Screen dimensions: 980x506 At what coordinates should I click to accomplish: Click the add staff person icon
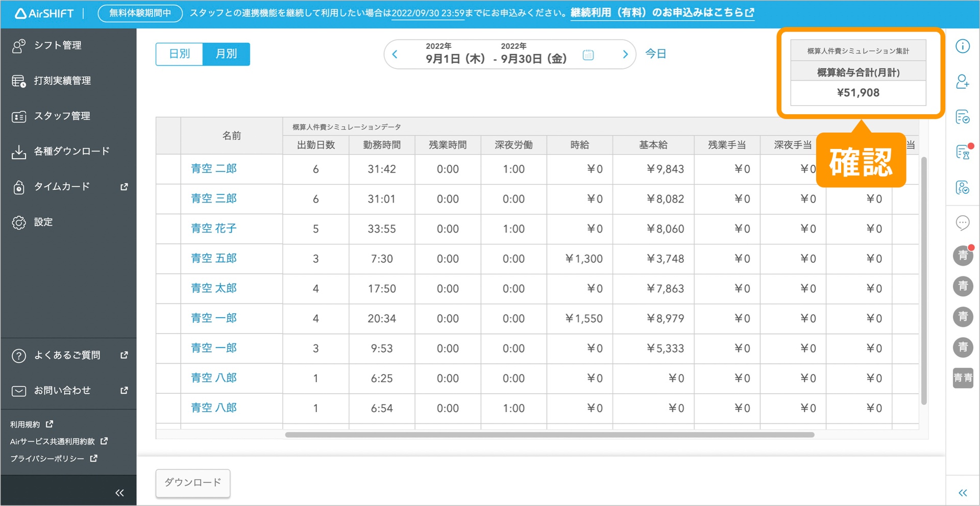click(x=962, y=82)
